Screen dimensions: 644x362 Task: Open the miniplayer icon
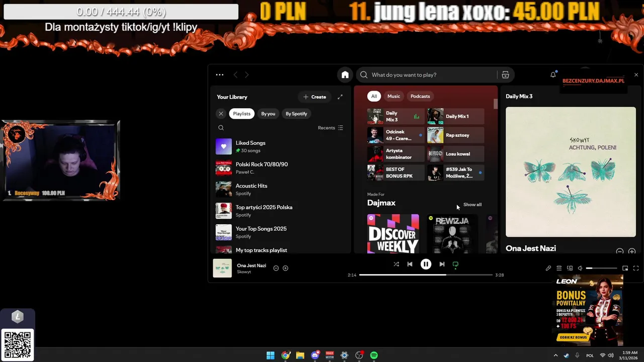tap(625, 268)
